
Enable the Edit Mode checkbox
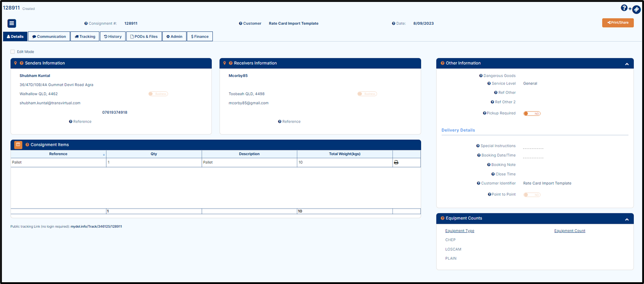13,52
